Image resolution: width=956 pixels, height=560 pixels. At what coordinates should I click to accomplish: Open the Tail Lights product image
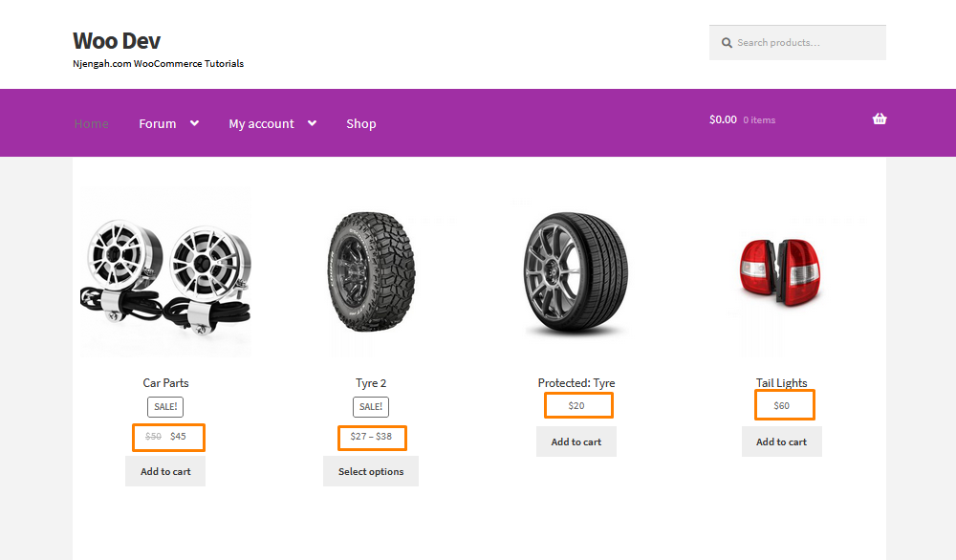(781, 272)
